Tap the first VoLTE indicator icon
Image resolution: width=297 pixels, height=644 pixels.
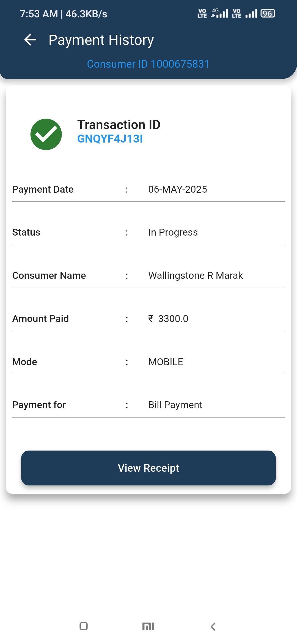click(202, 13)
